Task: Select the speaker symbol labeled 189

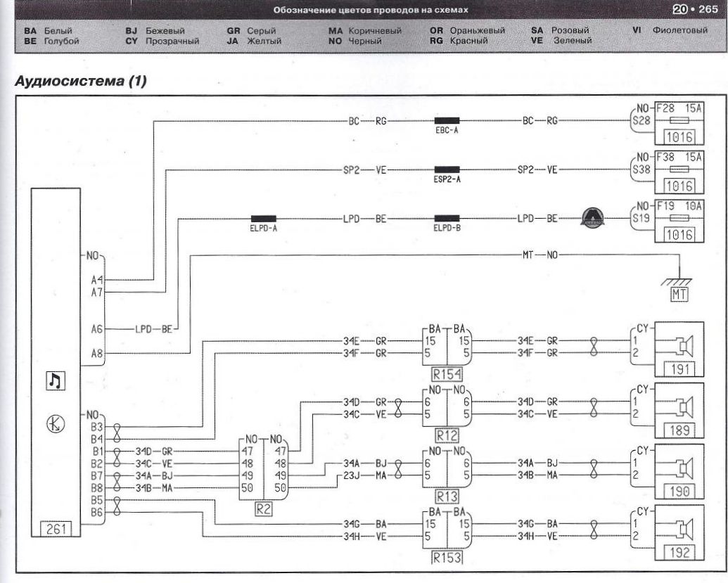Action: (683, 406)
